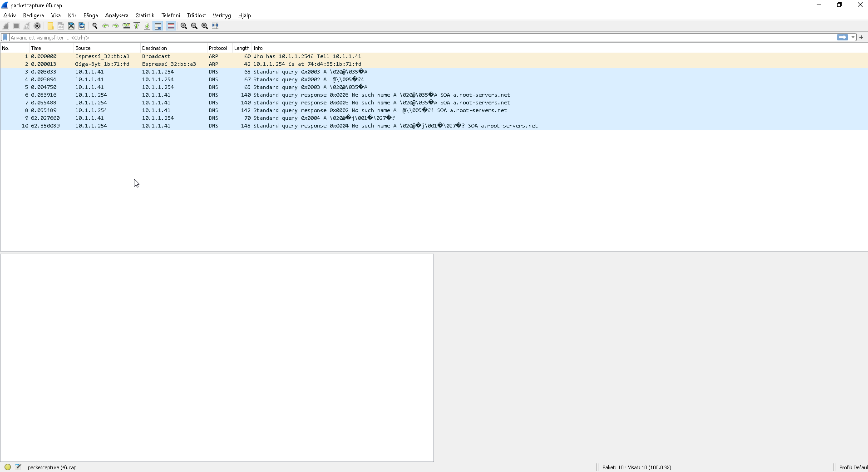Open the display filter bookmark menu
The width and height of the screenshot is (868, 472).
click(x=4, y=37)
